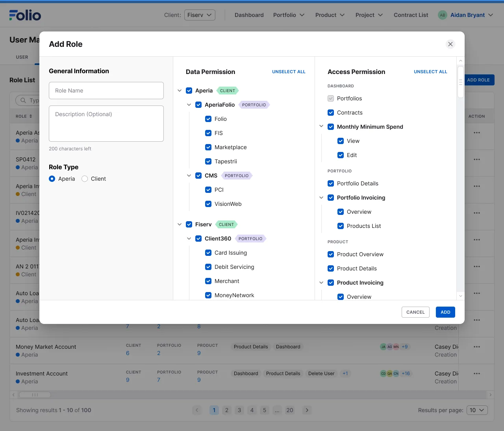Click the ADD ROLE button
This screenshot has height=431, width=504.
tap(479, 80)
